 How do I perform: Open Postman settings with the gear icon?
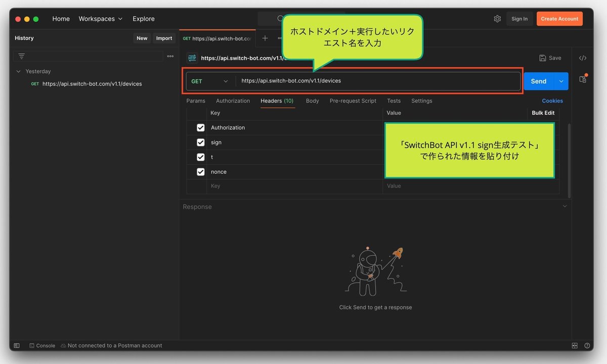click(x=497, y=18)
